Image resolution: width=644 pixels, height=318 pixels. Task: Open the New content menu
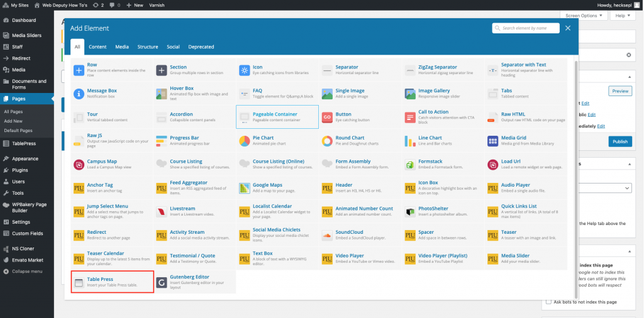pos(135,5)
